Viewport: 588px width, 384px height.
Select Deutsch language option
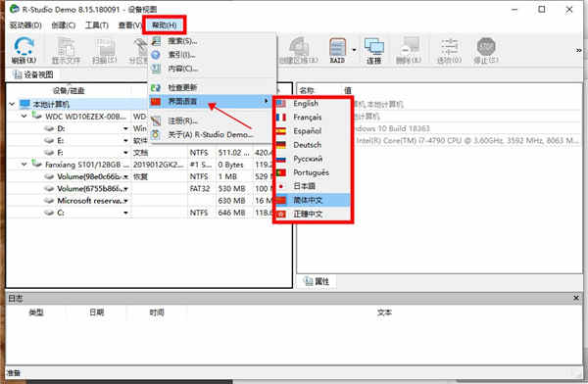(307, 145)
